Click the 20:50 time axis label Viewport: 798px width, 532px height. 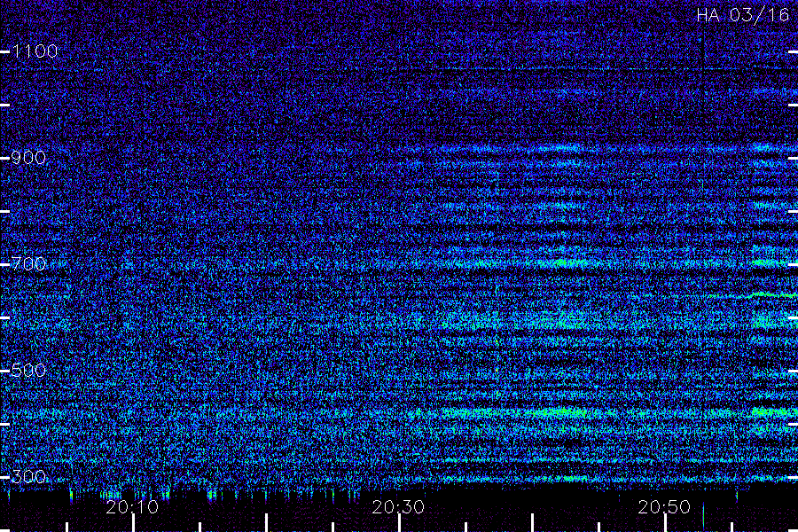click(x=664, y=507)
